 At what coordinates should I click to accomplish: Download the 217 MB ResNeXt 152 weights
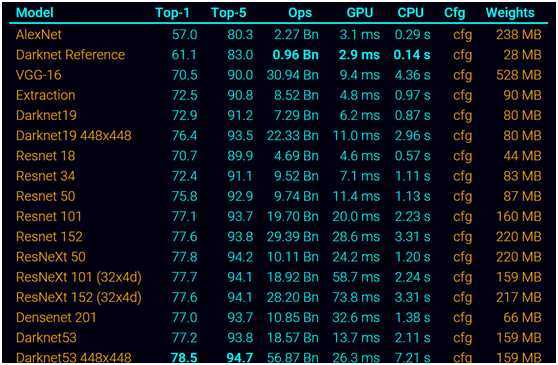tap(519, 297)
